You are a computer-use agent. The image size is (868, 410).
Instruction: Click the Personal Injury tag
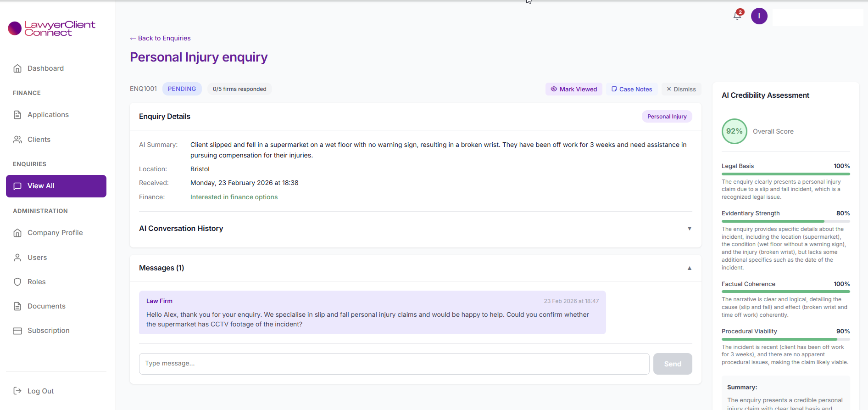pos(667,117)
